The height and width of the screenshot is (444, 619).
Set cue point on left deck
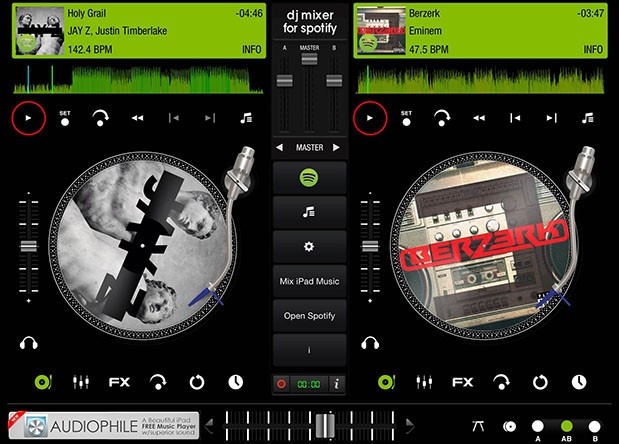(x=65, y=118)
